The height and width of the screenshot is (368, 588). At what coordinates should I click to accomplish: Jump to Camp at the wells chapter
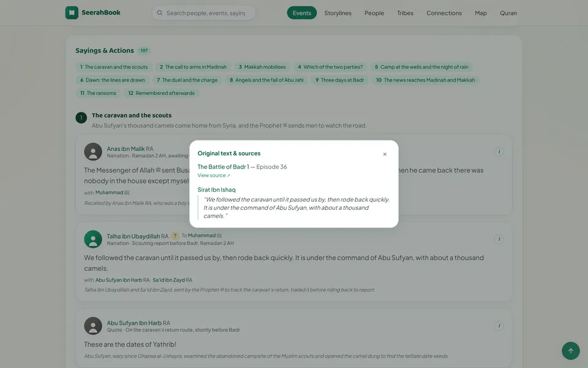(421, 67)
